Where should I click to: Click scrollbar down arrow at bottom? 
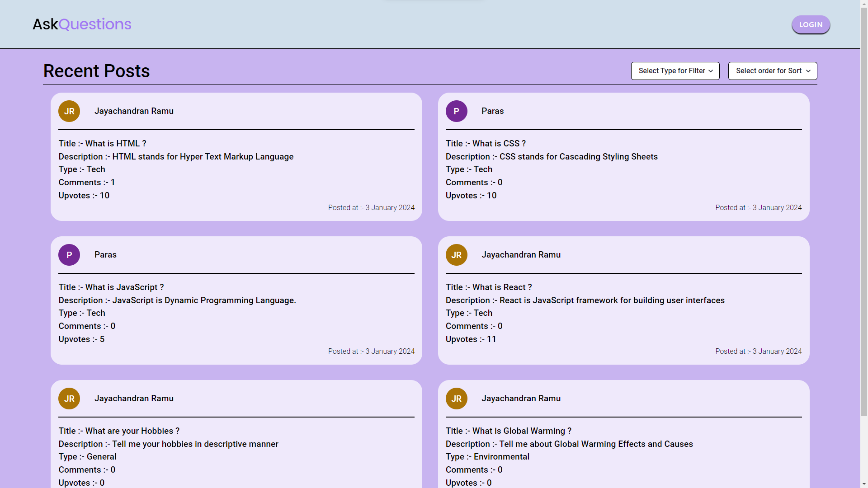click(x=864, y=484)
